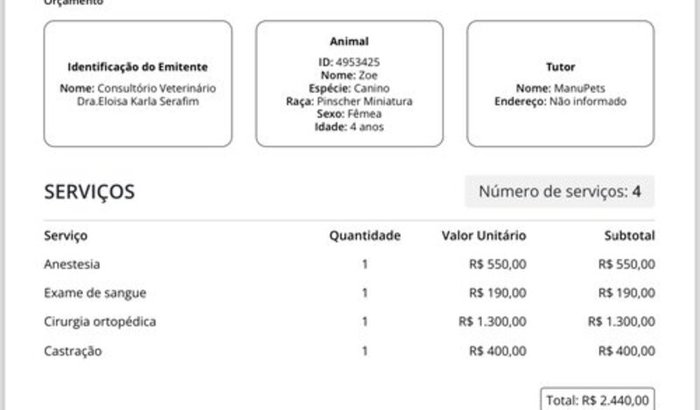Click the Identificação do Emitente card heading

pyautogui.click(x=138, y=67)
